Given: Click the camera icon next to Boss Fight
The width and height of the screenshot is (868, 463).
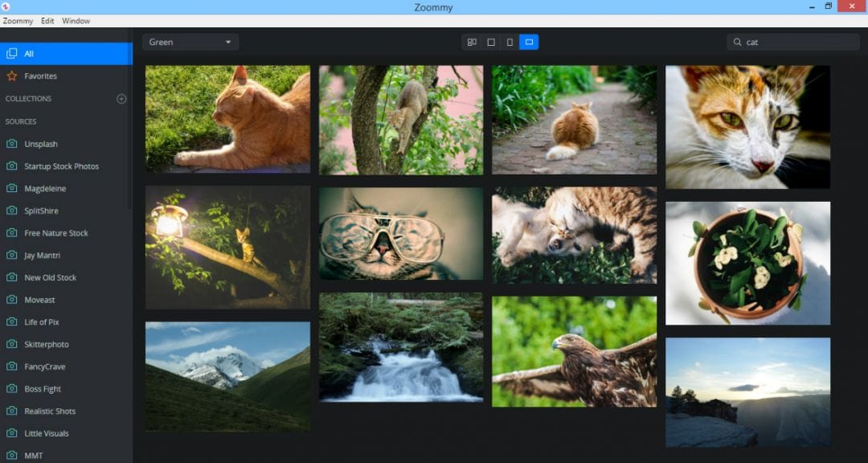Looking at the screenshot, I should (11, 389).
